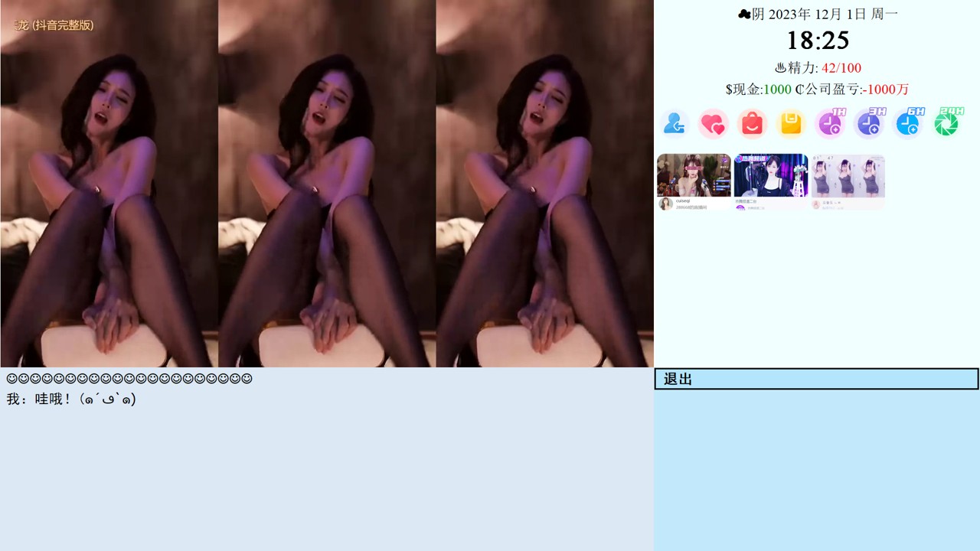Click the 退出 exit button

[x=816, y=379]
